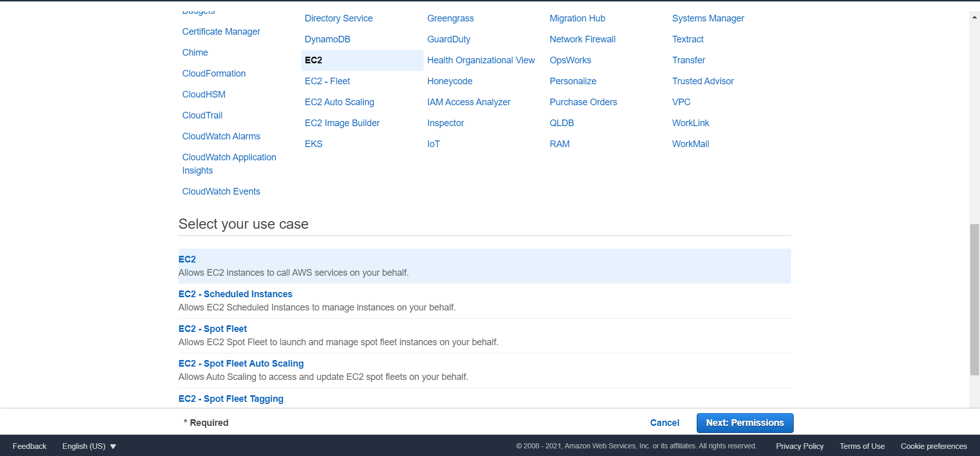The width and height of the screenshot is (980, 456).
Task: Click Next: Permissions button
Action: (x=745, y=423)
